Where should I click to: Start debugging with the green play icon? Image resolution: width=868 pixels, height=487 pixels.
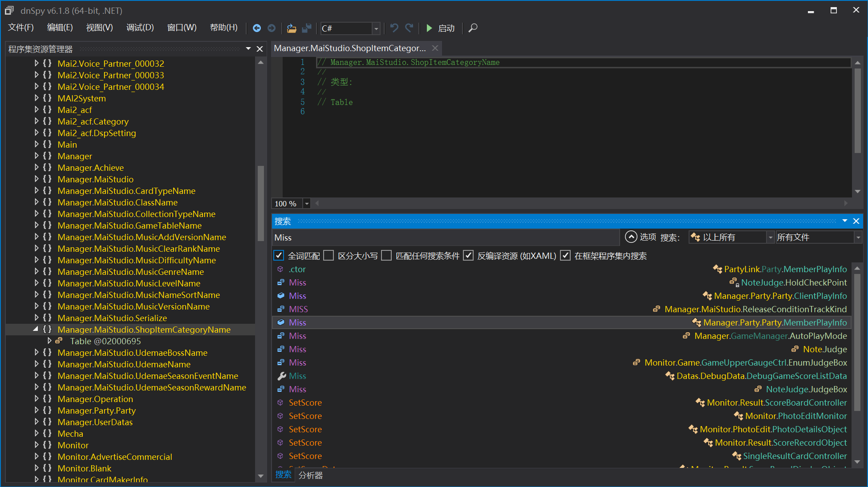[429, 28]
